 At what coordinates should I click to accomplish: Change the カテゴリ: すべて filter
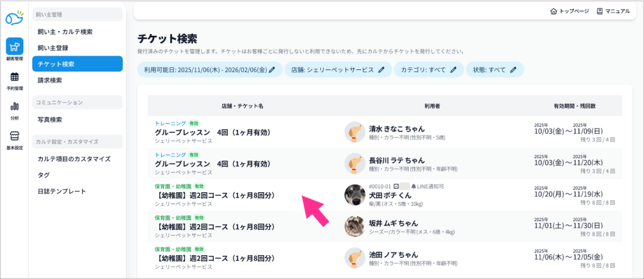click(x=429, y=70)
